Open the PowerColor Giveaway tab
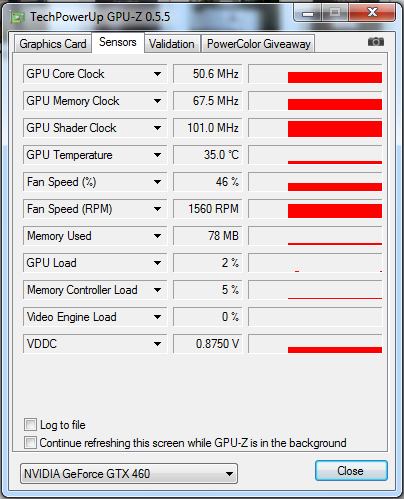404x499 pixels. pos(258,44)
